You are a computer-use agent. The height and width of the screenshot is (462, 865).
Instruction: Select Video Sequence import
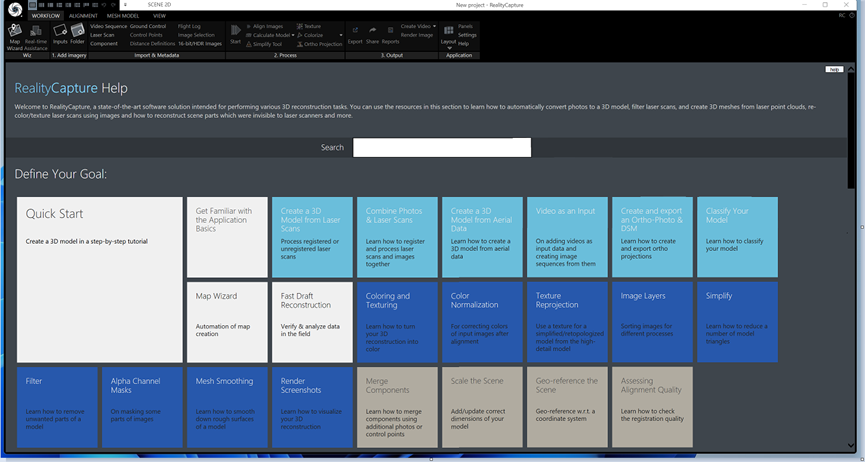109,26
